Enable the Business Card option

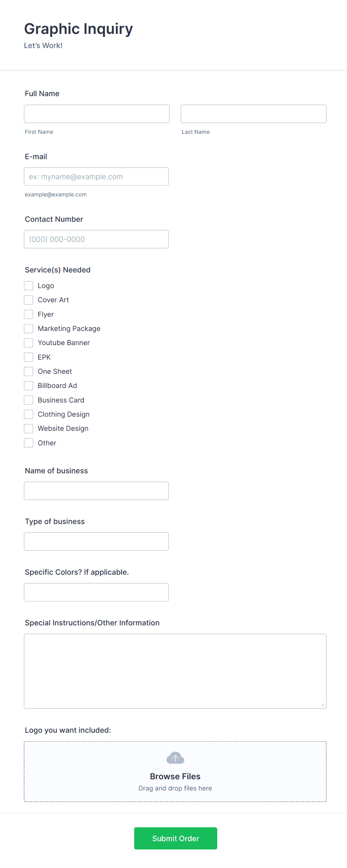pyautogui.click(x=28, y=400)
